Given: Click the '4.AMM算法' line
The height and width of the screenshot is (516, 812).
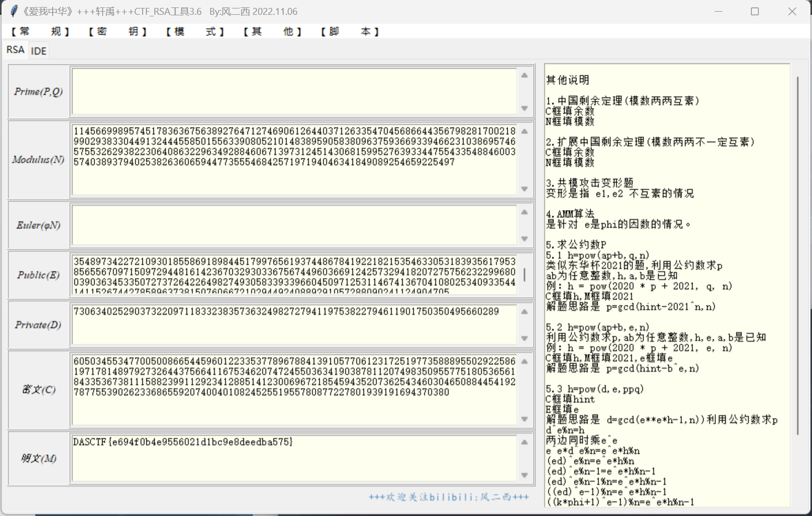Looking at the screenshot, I should click(570, 214).
